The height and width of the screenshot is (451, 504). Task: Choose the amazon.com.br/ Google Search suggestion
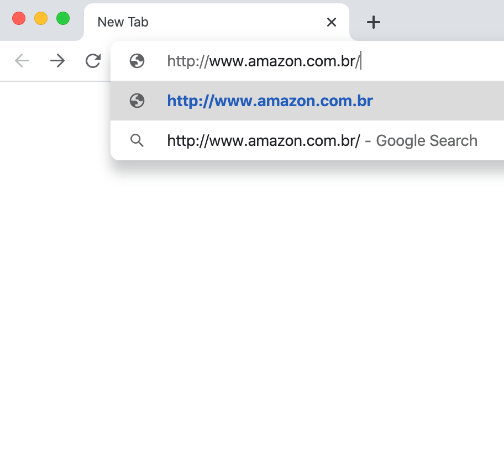point(307,141)
